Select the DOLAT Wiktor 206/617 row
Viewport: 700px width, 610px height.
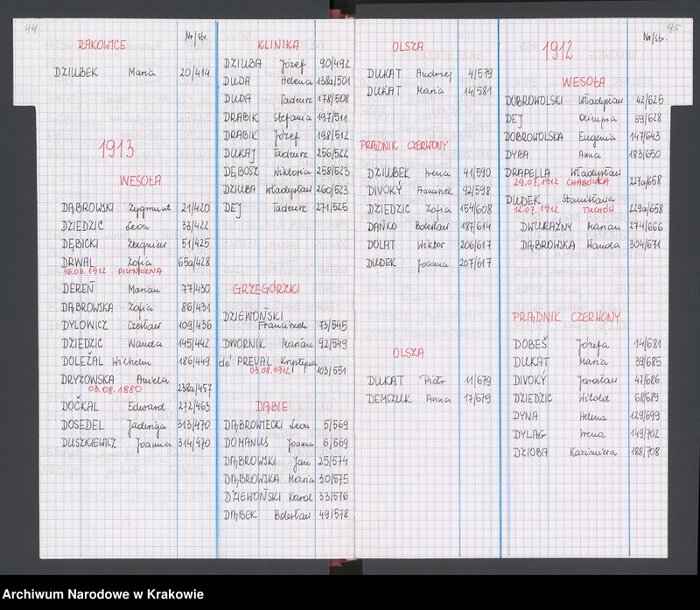tap(430, 245)
